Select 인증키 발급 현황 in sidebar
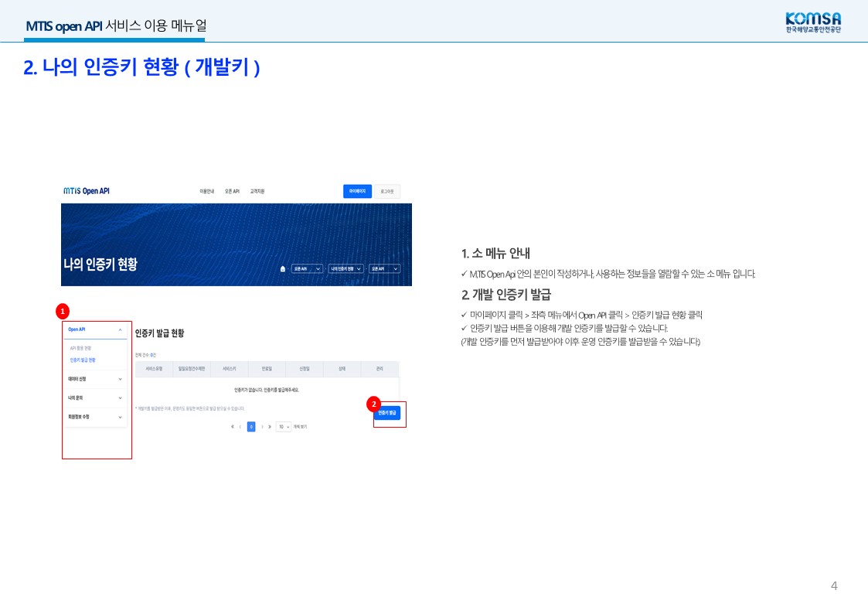Image resolution: width=868 pixels, height=614 pixels. (83, 360)
